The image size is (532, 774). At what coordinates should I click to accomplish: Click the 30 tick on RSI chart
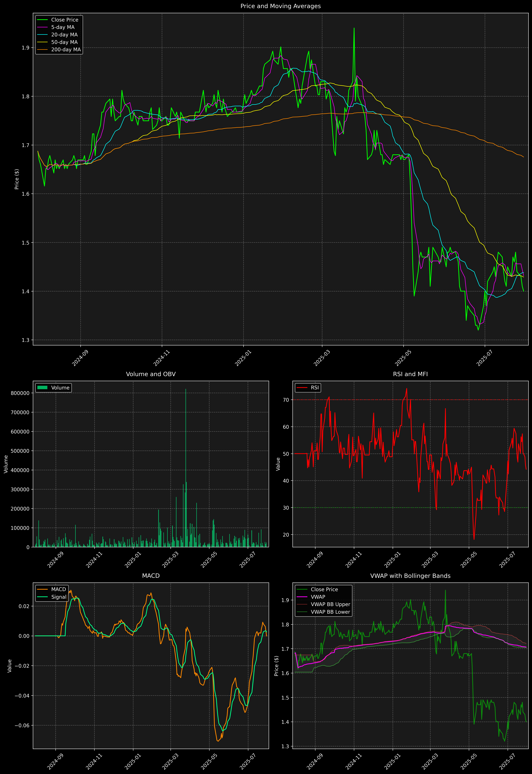point(286,508)
